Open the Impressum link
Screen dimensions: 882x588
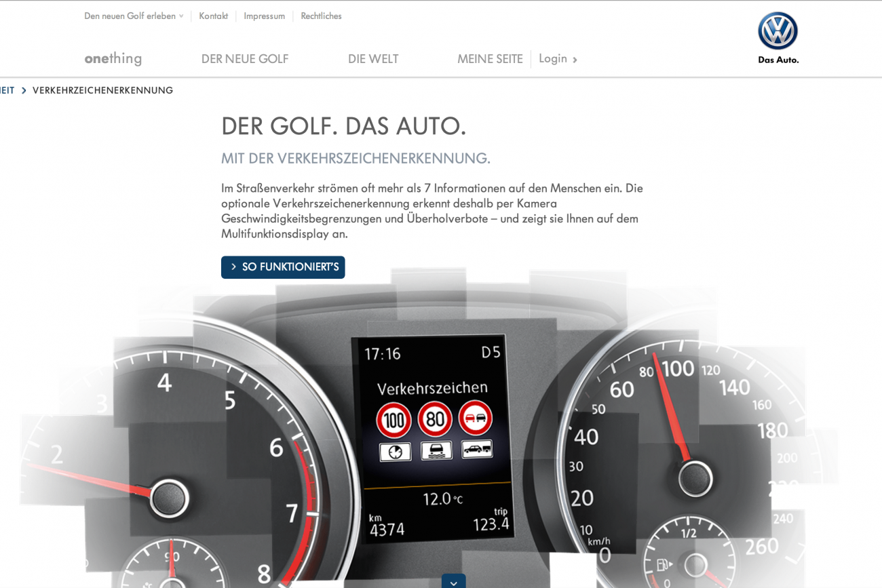264,16
